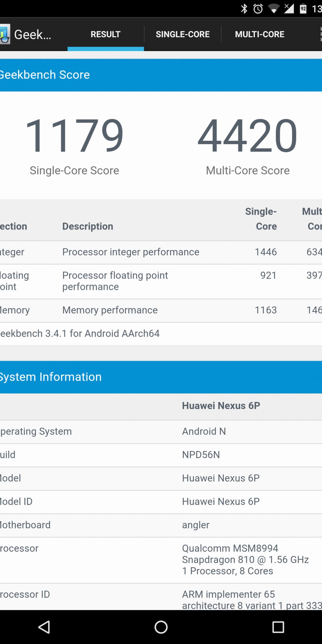Select the Memory performance description

point(110,310)
